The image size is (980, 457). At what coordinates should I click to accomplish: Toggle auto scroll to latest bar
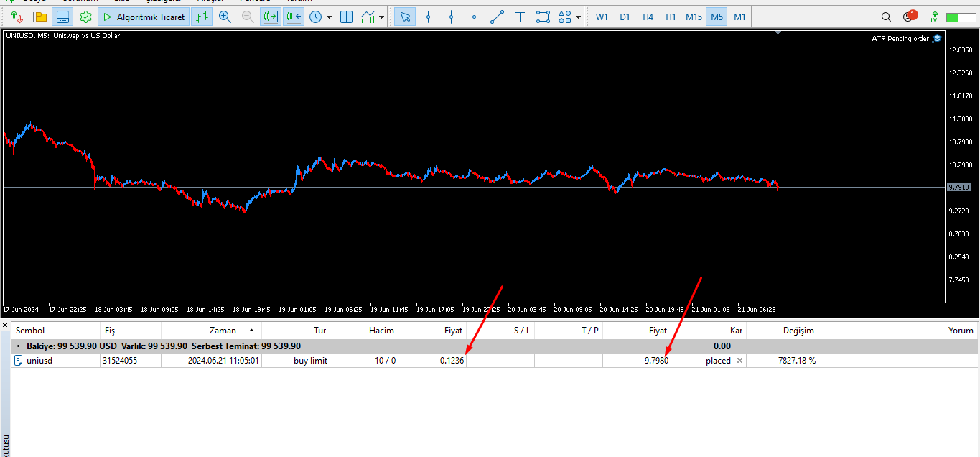click(x=293, y=17)
